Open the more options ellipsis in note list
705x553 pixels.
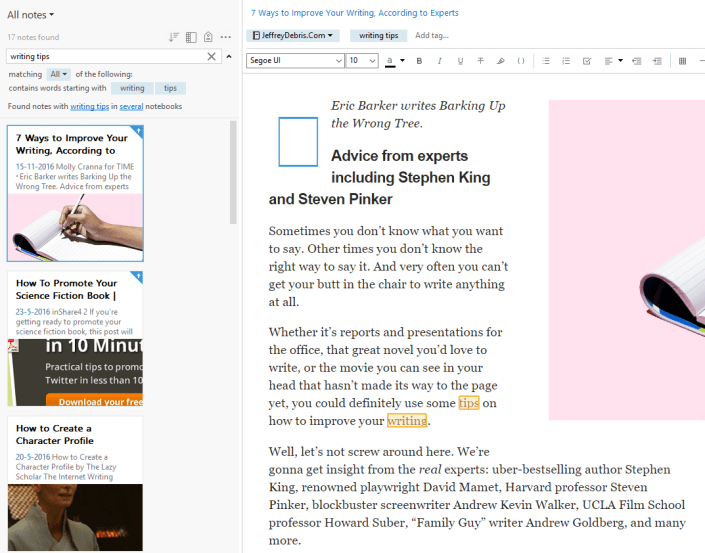(x=225, y=37)
